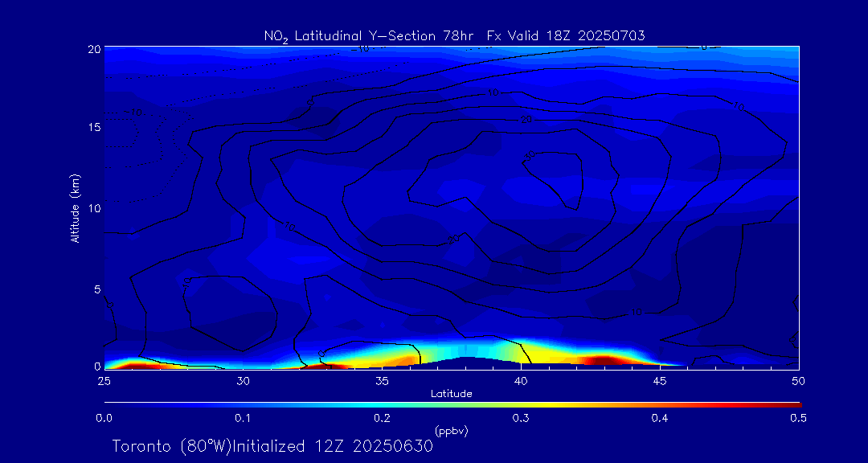Select altitude axis tick label 0
Image resolution: width=868 pixels, height=463 pixels.
click(97, 366)
